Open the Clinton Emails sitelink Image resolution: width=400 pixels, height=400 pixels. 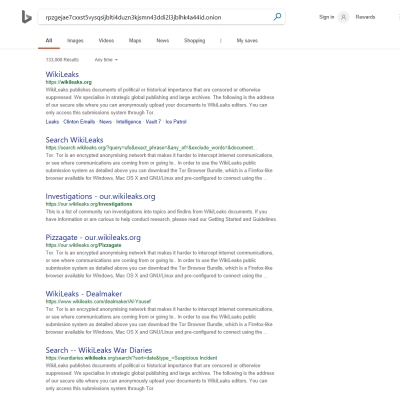(79, 122)
